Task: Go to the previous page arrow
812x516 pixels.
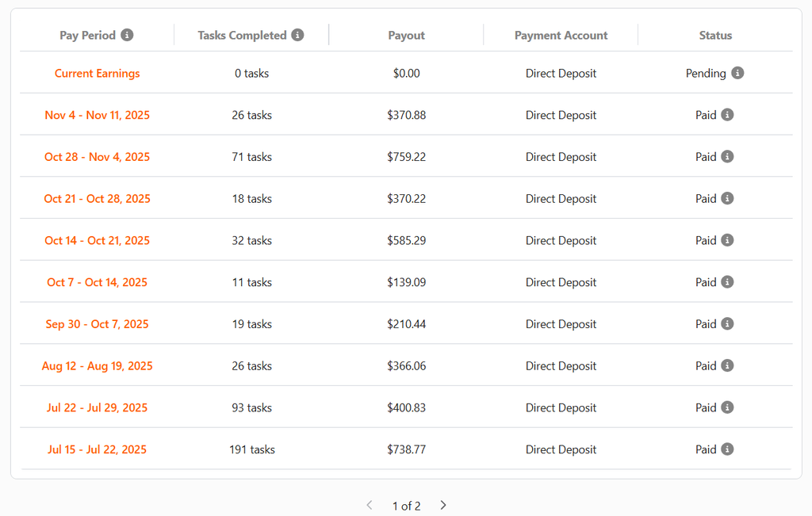Action: 370,505
